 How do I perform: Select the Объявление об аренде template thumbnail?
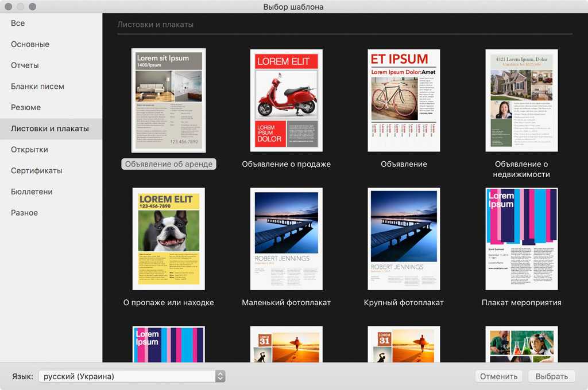168,100
